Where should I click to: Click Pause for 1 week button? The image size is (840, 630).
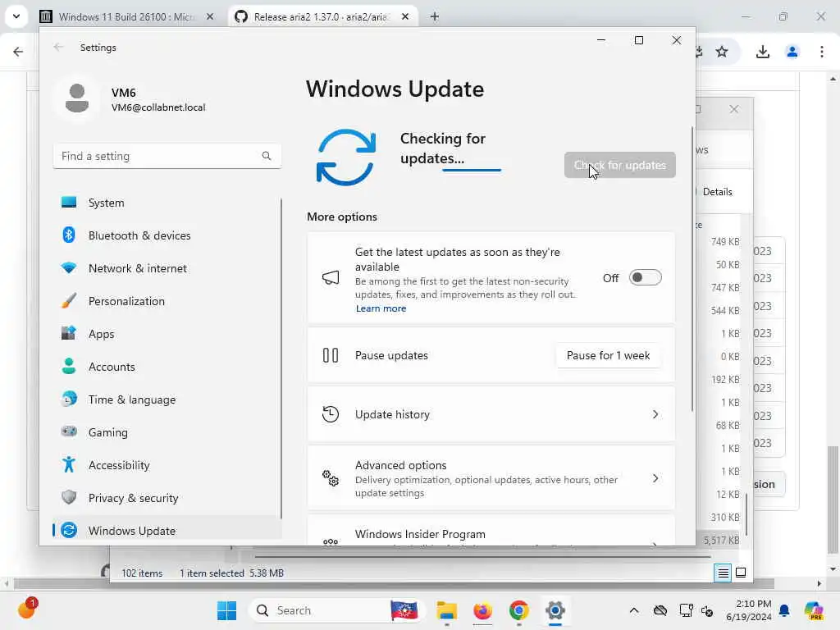click(x=608, y=355)
